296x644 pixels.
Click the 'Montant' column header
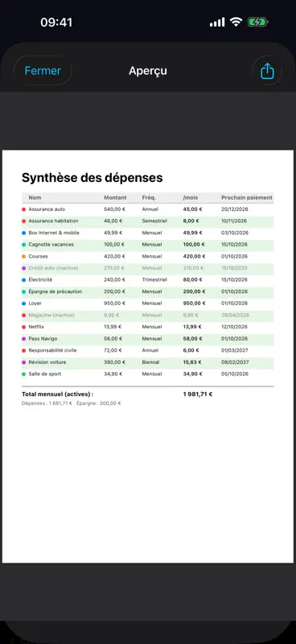point(115,197)
